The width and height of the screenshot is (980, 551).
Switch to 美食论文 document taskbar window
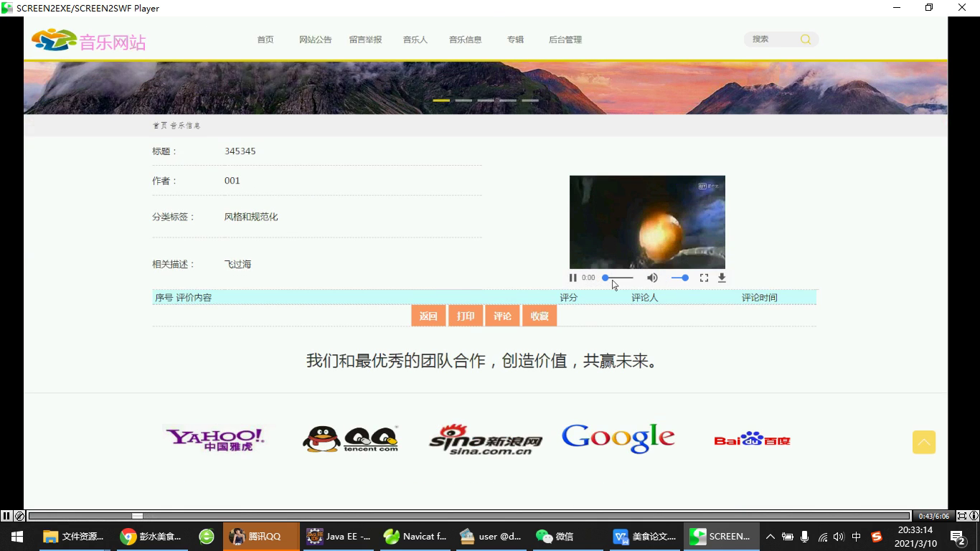[x=645, y=537]
